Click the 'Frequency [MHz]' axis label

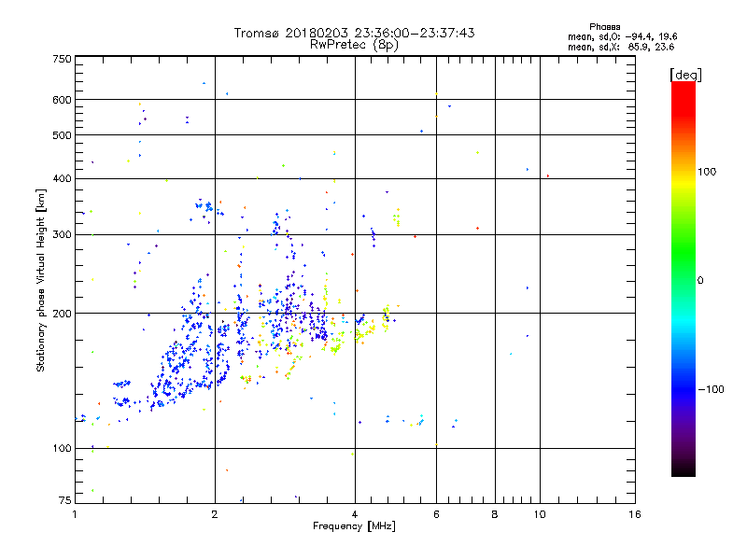click(x=354, y=526)
